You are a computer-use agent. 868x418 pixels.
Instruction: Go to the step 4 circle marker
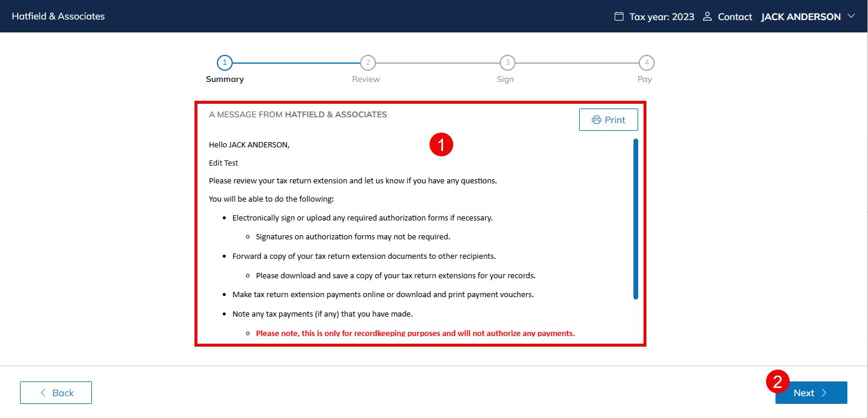click(646, 62)
